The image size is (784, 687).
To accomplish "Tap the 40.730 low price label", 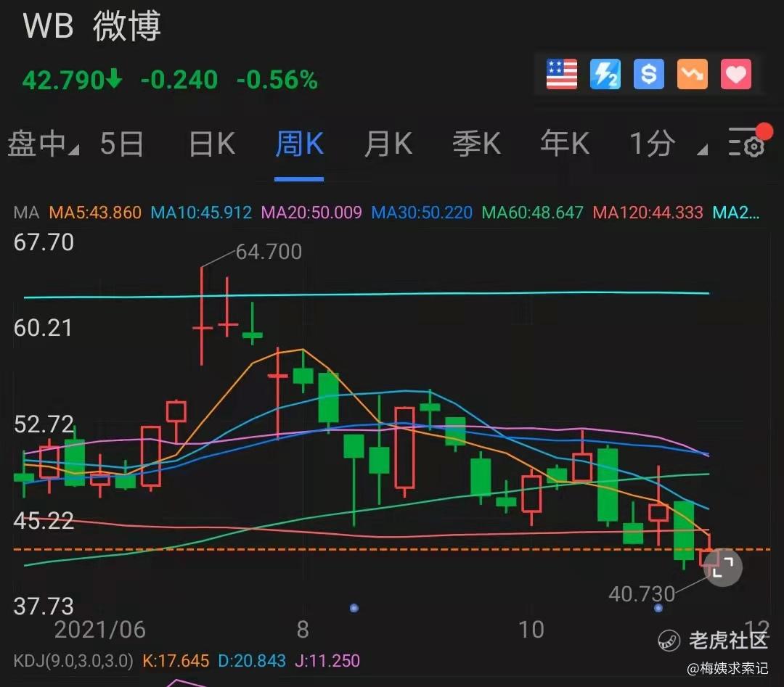I will click(642, 594).
